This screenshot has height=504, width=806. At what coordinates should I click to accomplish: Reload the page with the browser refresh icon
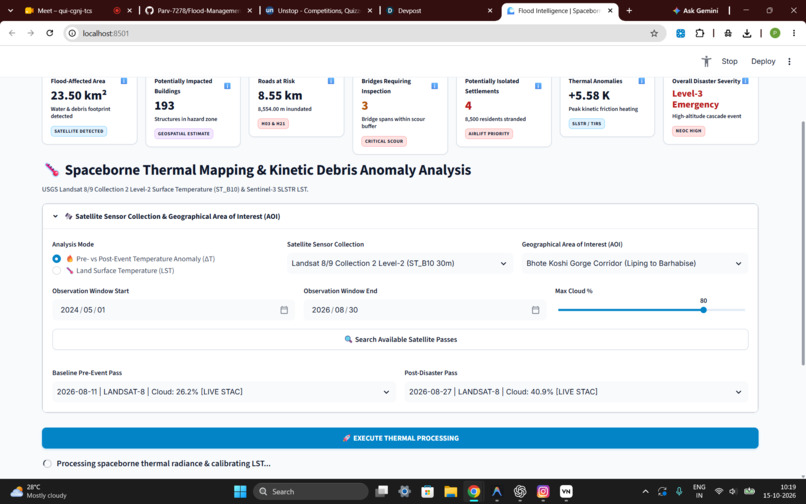(50, 33)
